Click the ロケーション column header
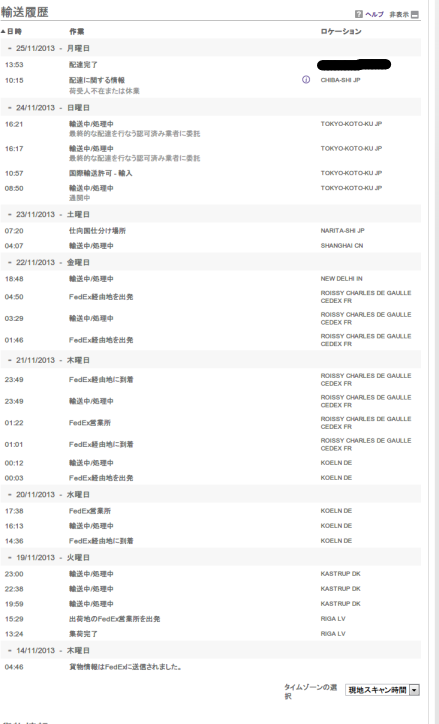Viewport: 439px width, 724px height. [x=341, y=31]
